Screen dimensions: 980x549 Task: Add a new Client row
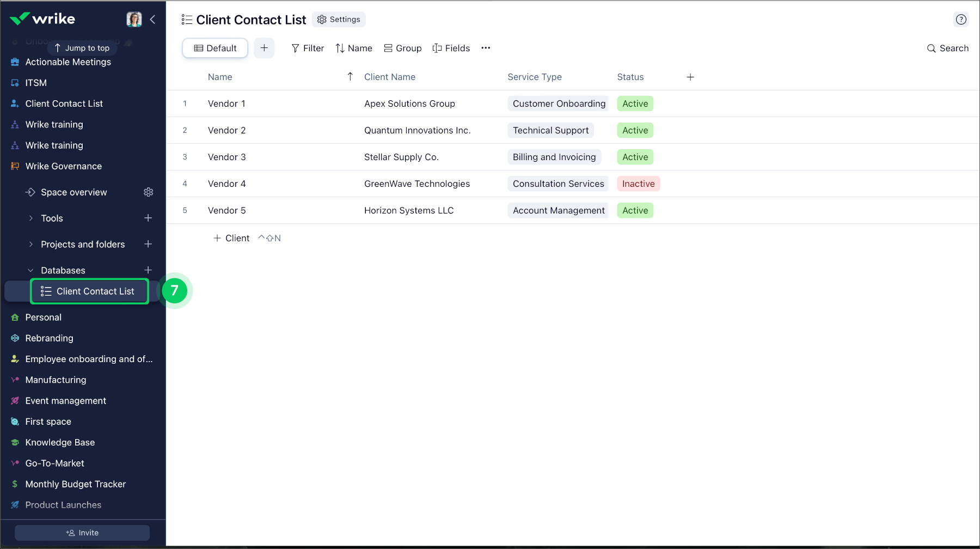pyautogui.click(x=231, y=238)
